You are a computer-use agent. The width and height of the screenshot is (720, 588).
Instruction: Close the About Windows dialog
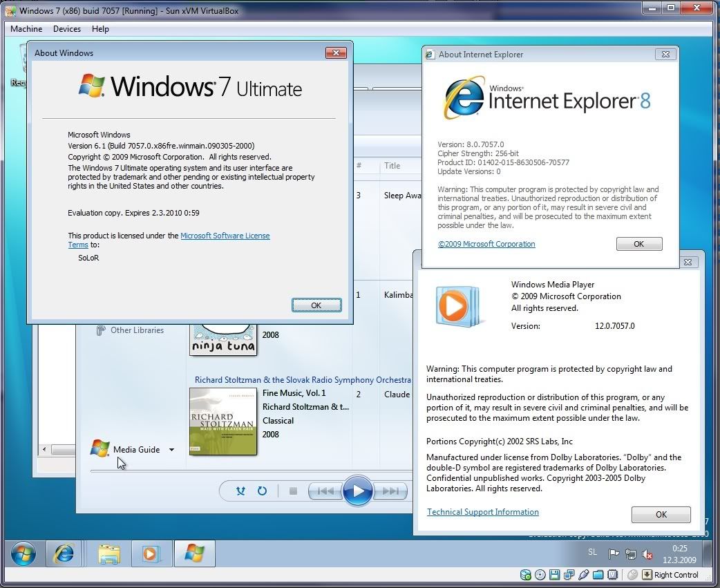(x=336, y=53)
